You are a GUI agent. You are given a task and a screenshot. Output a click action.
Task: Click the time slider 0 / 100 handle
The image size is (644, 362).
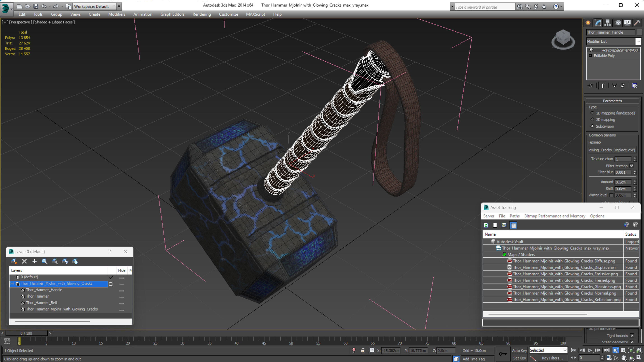26,333
